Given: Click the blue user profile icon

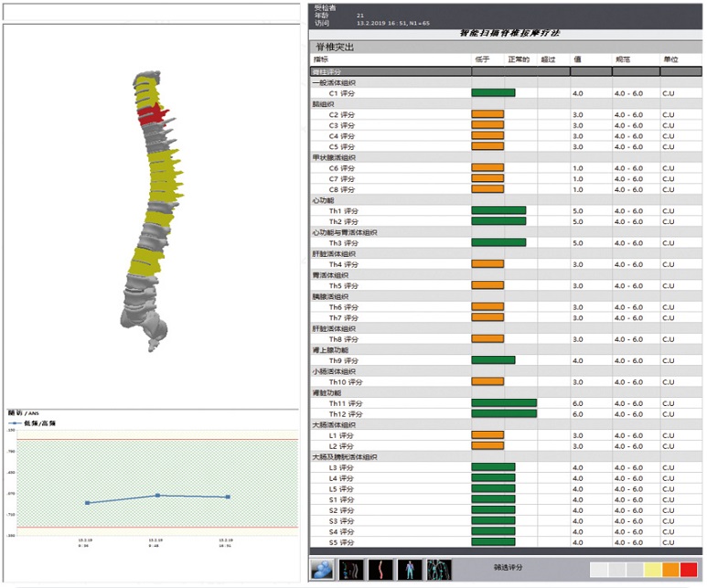Looking at the screenshot, I should point(323,569).
